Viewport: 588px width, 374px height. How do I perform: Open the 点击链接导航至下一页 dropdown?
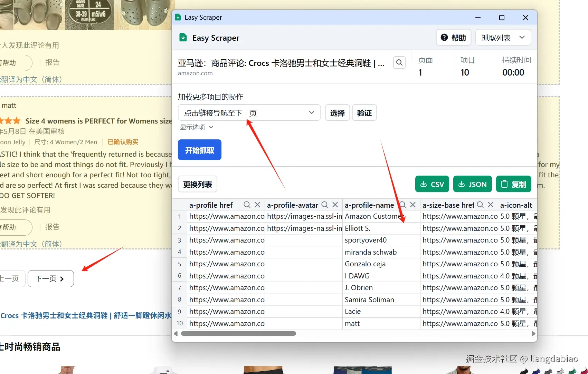(249, 112)
